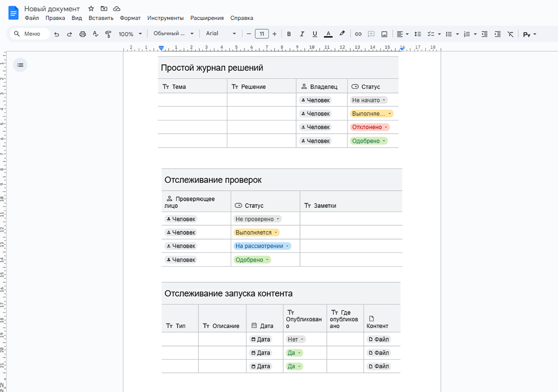This screenshot has width=558, height=392.
Task: Open the "Инструменты" menu
Action: [x=166, y=18]
